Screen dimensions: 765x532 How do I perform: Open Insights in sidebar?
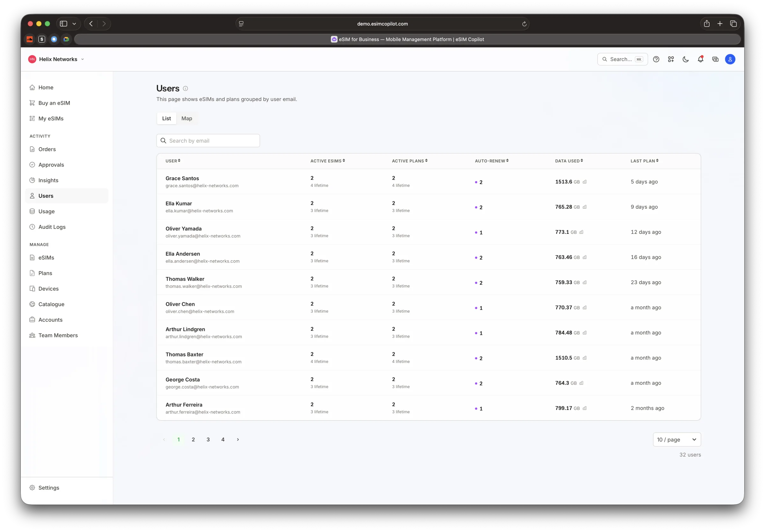(67, 180)
